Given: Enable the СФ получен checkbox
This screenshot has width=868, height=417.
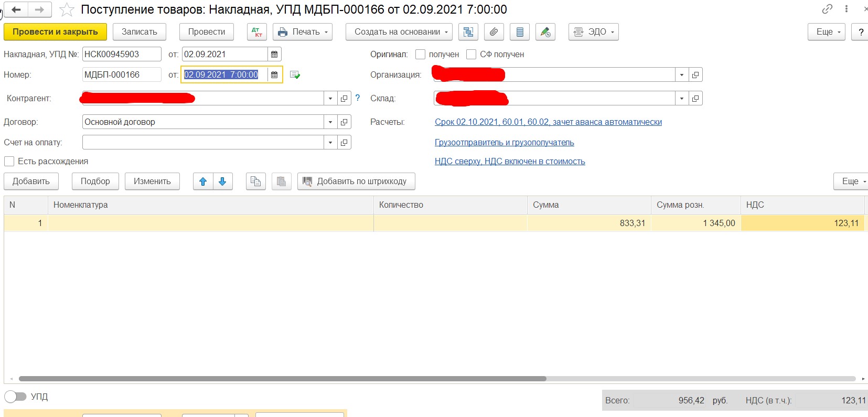Looking at the screenshot, I should point(471,55).
